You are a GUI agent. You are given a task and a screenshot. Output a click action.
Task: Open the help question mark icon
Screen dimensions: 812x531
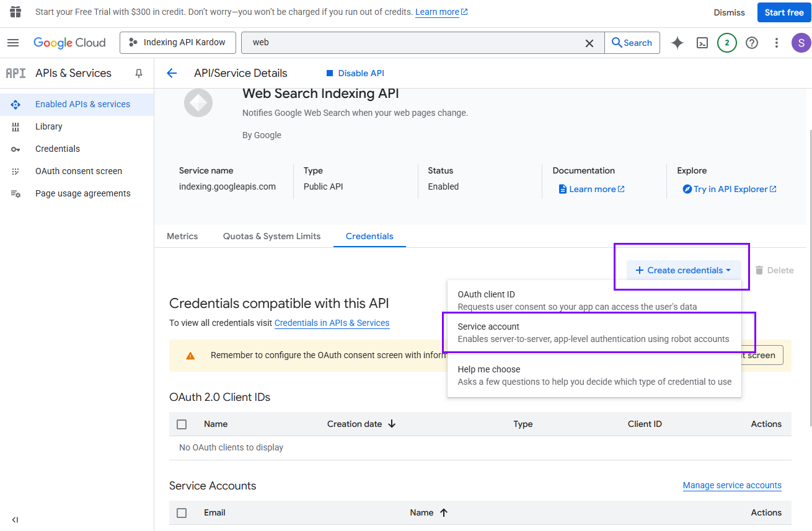coord(752,43)
